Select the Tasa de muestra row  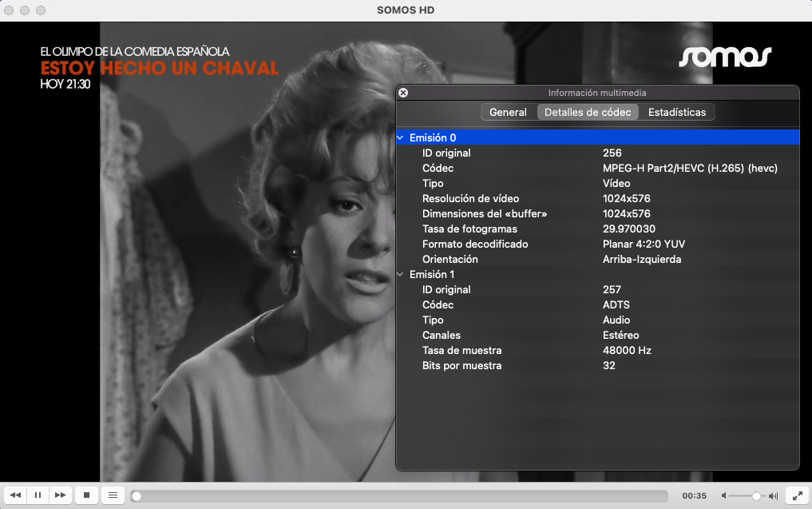coord(599,351)
